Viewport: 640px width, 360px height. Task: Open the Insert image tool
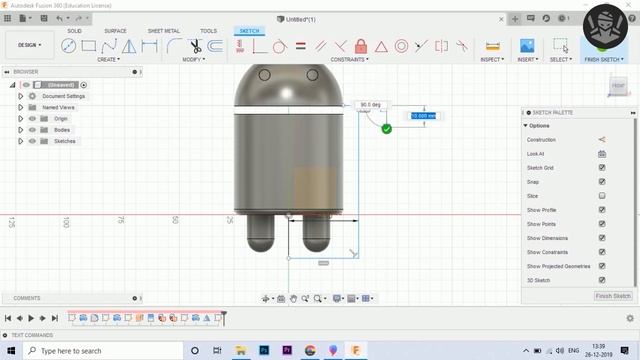[527, 46]
